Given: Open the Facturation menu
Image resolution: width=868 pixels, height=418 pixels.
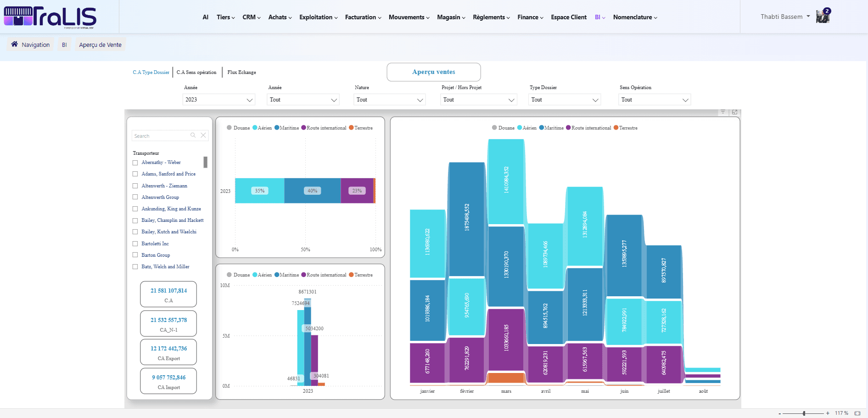Looking at the screenshot, I should point(363,17).
